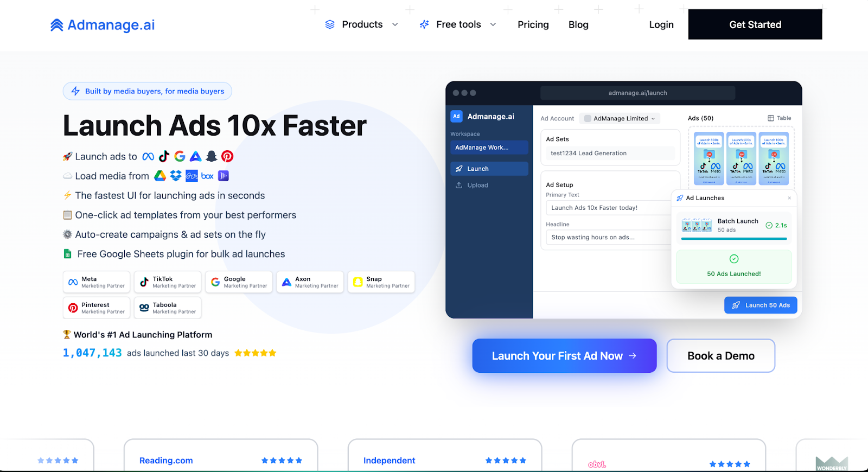Click the blue Ad logo square in the mockup
This screenshot has width=868, height=472.
point(456,116)
